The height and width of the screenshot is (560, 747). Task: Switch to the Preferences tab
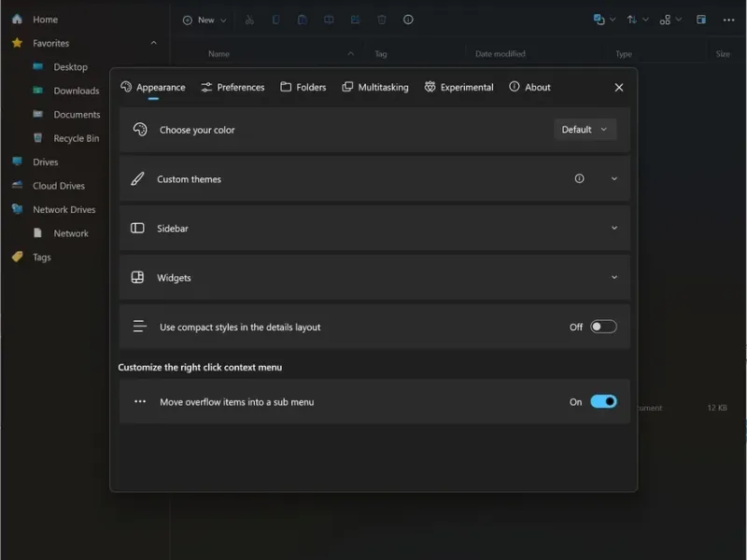pyautogui.click(x=233, y=87)
